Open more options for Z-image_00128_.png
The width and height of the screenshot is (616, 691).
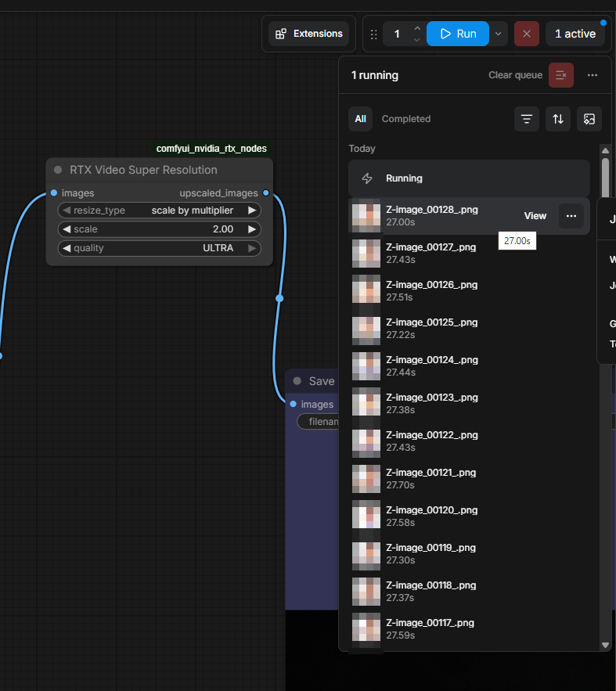click(571, 215)
